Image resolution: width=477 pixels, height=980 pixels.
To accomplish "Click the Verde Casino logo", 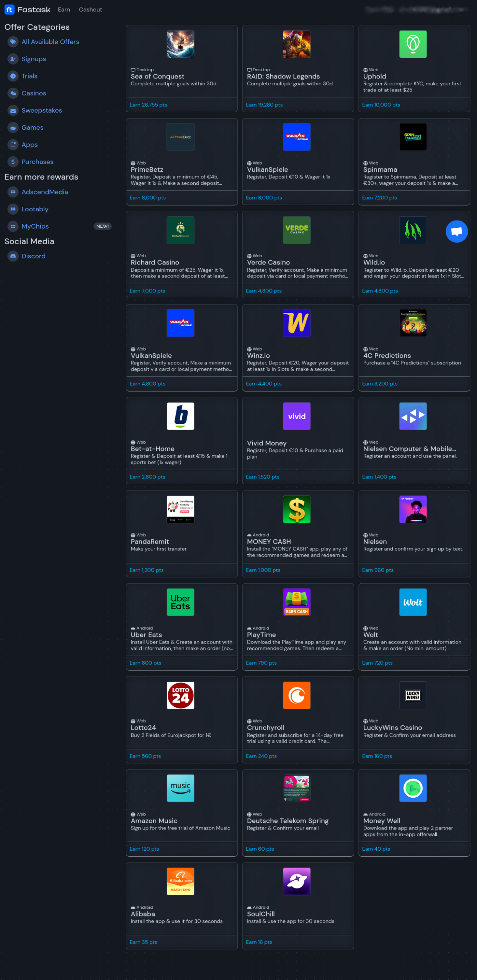I will coord(297,230).
